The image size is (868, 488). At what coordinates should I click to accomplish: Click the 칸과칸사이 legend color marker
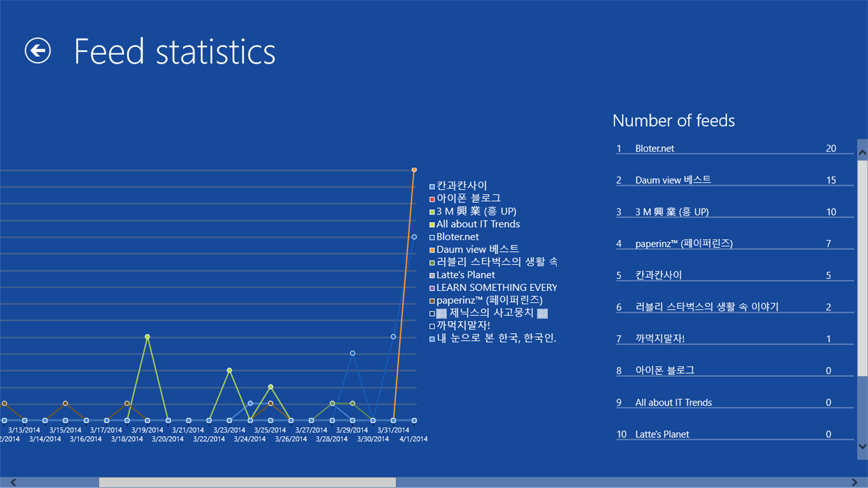(432, 187)
